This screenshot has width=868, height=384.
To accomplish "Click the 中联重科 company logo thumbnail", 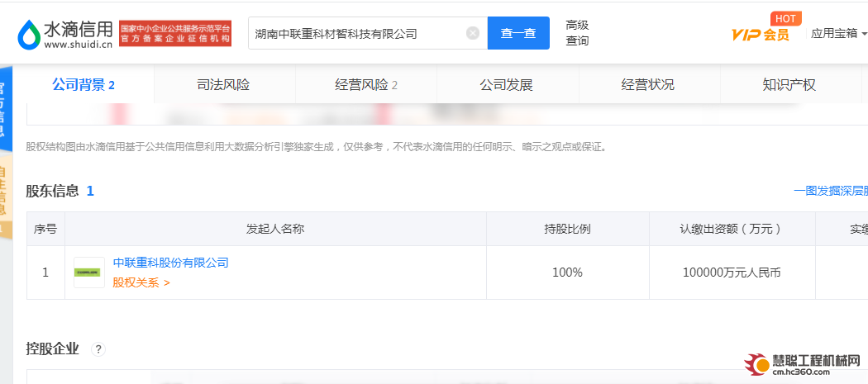I will [89, 273].
